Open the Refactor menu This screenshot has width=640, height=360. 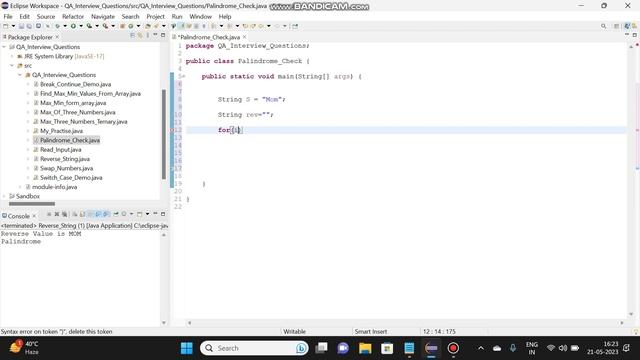[x=73, y=16]
